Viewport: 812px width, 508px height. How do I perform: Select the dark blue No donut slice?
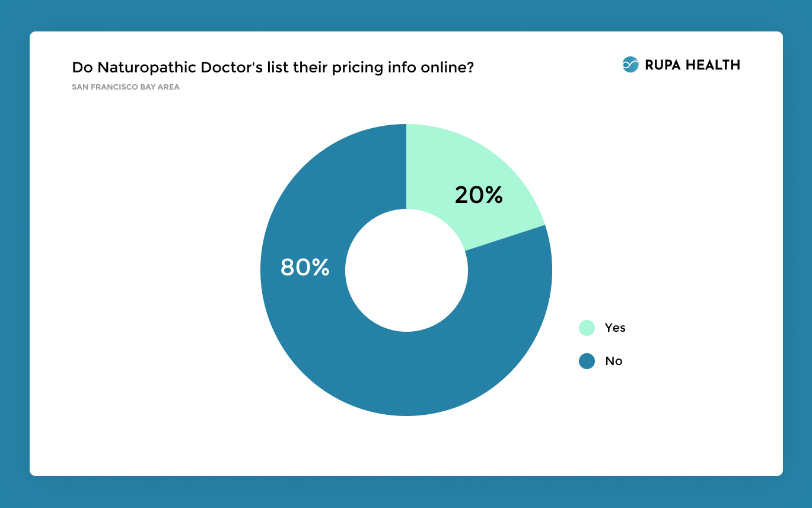356,368
